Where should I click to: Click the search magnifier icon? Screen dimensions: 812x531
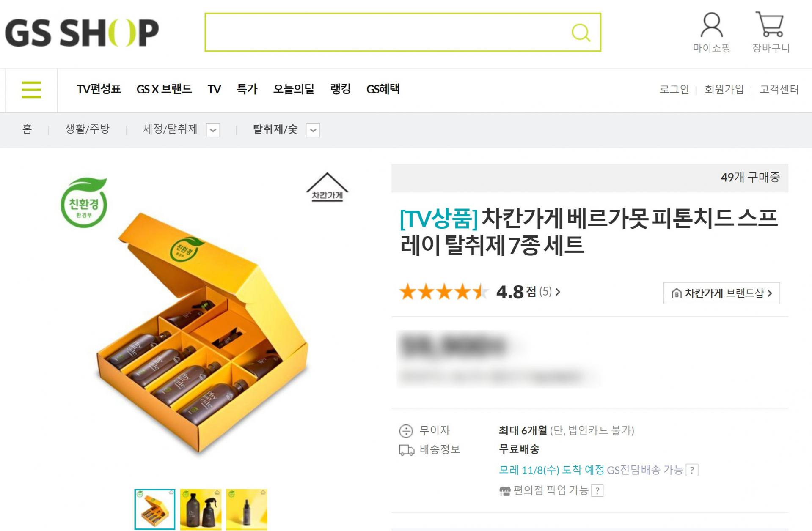coord(581,32)
